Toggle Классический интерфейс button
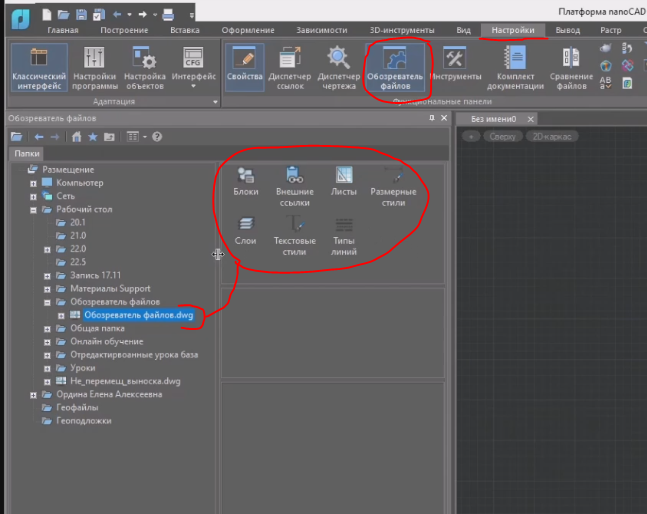The image size is (647, 514). click(x=39, y=68)
